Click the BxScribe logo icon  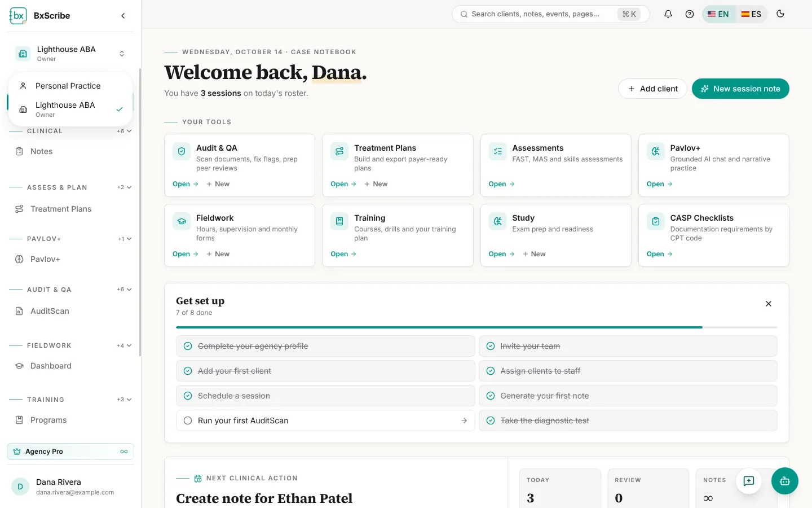pyautogui.click(x=18, y=16)
